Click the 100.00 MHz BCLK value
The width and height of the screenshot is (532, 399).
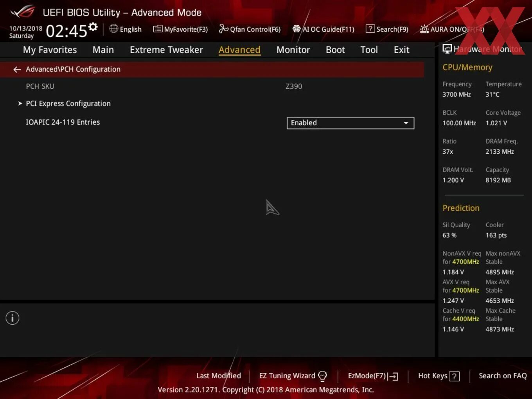tap(459, 123)
